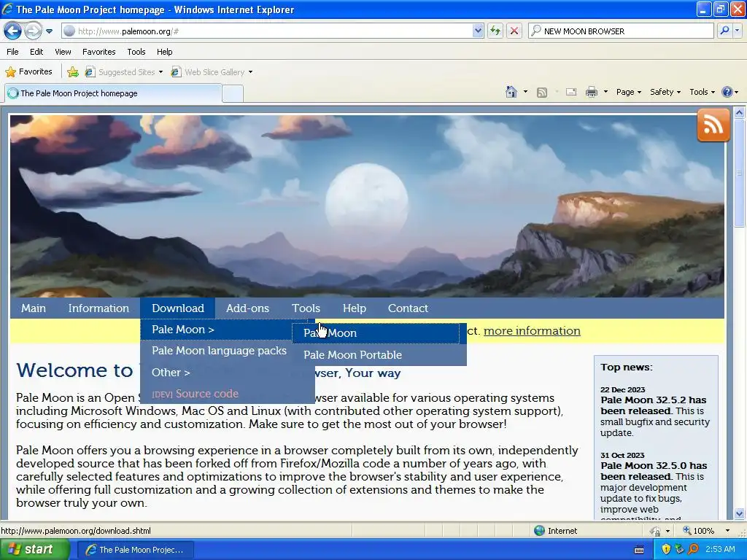
Task: Click The Pale Moon Projec... taskbar button
Action: coord(135,550)
